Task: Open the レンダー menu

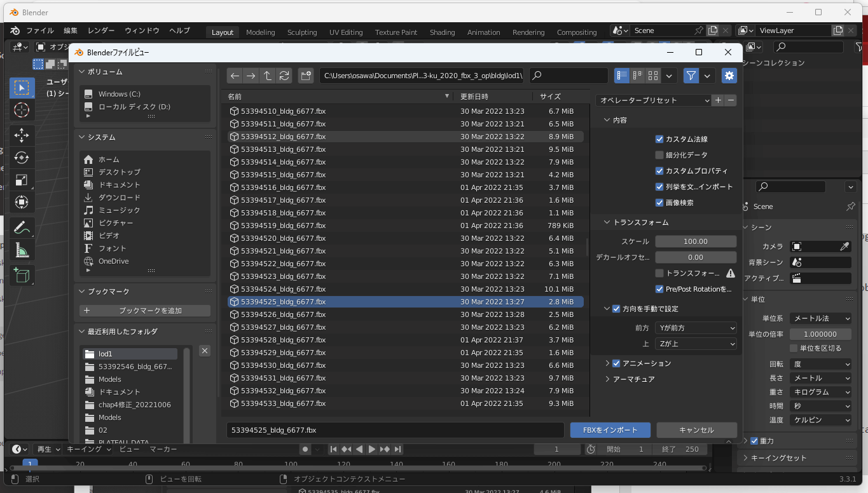Action: (101, 30)
